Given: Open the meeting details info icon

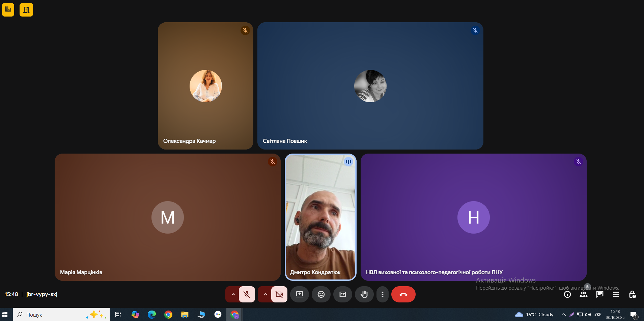Looking at the screenshot, I should tap(567, 294).
